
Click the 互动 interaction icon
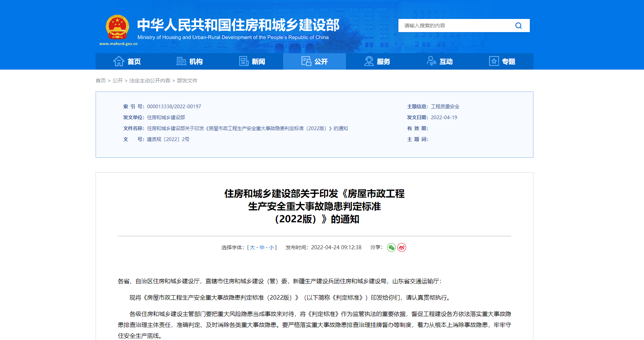432,61
